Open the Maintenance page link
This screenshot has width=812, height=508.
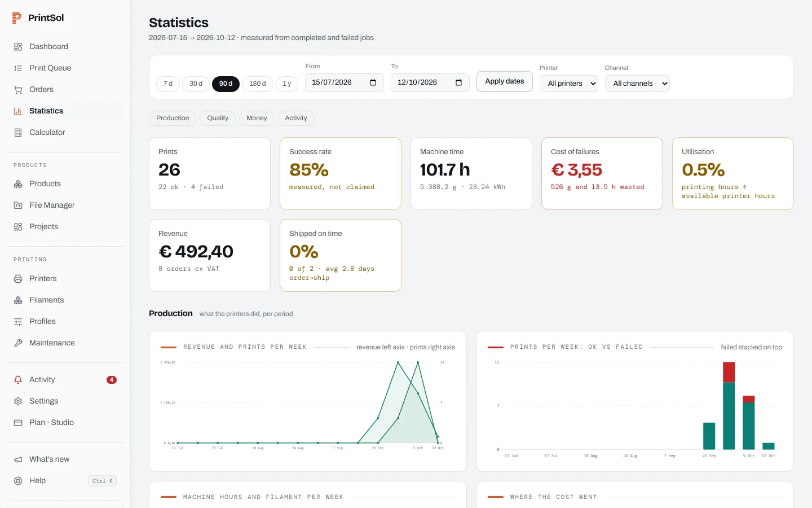click(x=65, y=343)
